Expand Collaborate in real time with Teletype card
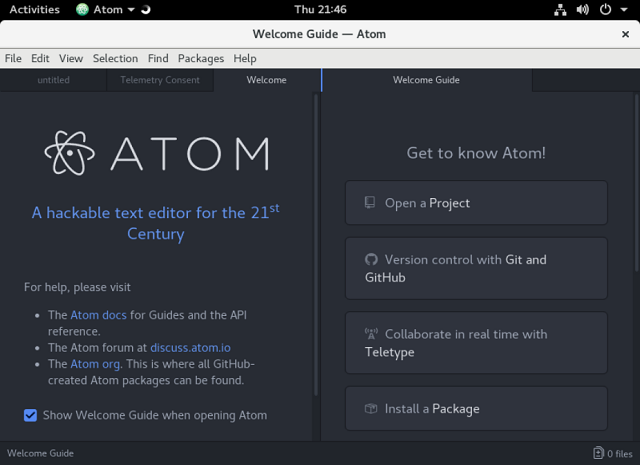Viewport: 640px width, 465px height. [476, 343]
